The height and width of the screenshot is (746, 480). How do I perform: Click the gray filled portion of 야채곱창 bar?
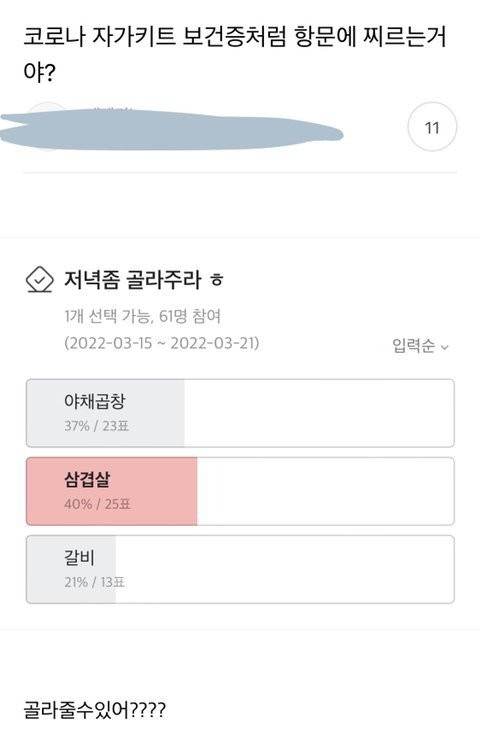coord(106,413)
